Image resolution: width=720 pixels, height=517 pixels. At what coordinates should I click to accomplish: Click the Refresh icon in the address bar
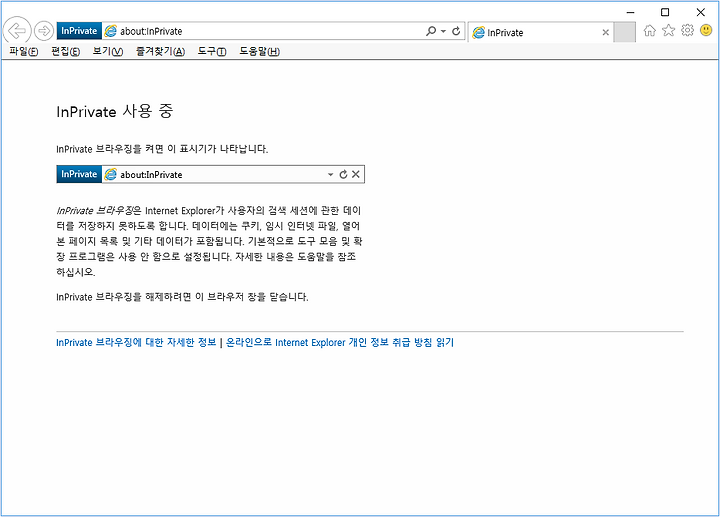tap(456, 31)
